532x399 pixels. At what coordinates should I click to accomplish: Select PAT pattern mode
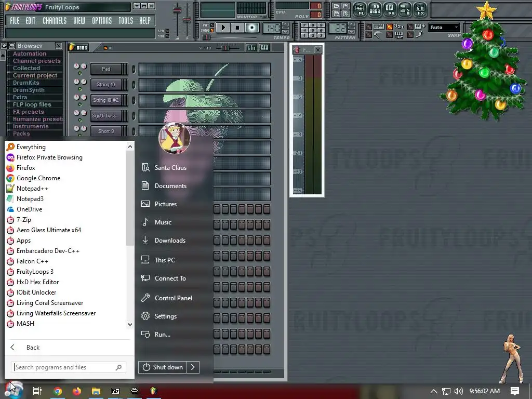click(212, 25)
